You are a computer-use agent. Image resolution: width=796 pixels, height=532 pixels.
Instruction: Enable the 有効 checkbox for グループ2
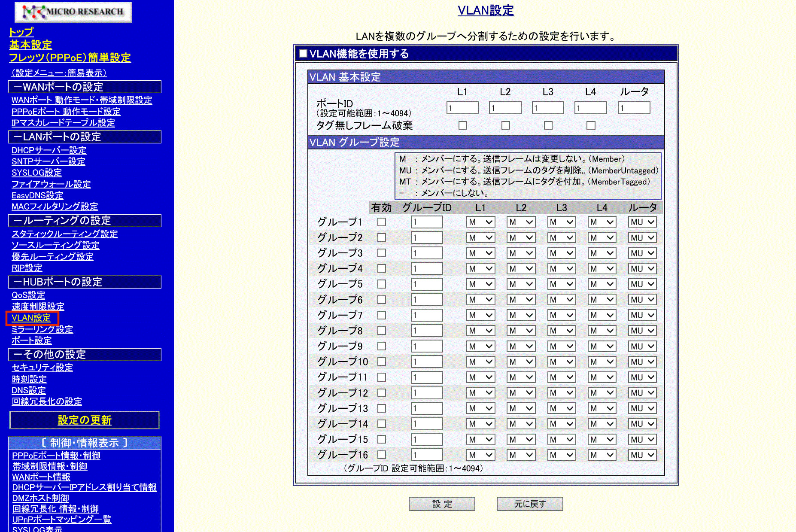pyautogui.click(x=381, y=237)
